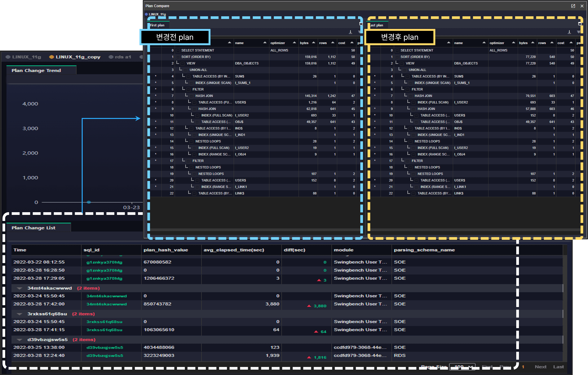Sort First plan by cost arrow
The height and width of the screenshot is (375, 588).
point(352,43)
